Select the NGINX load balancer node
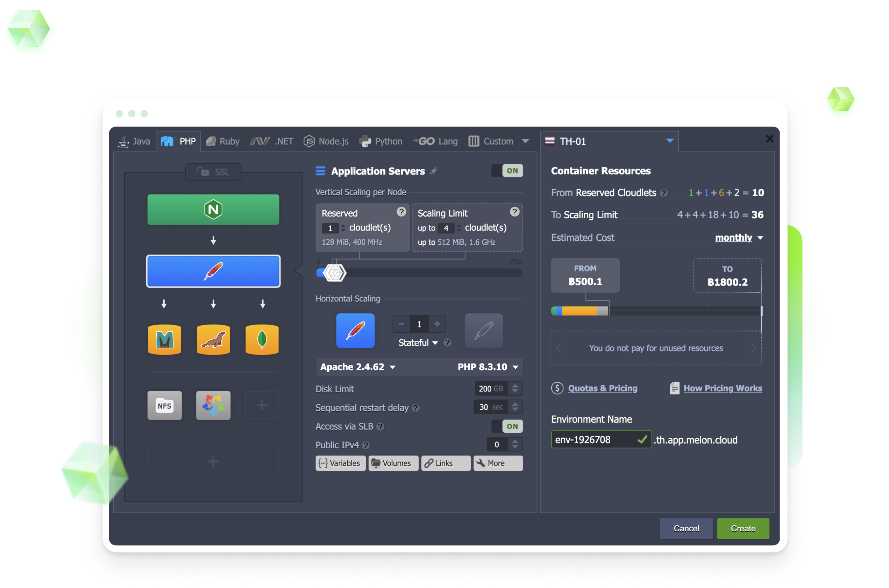This screenshot has width=889, height=588. click(x=213, y=209)
